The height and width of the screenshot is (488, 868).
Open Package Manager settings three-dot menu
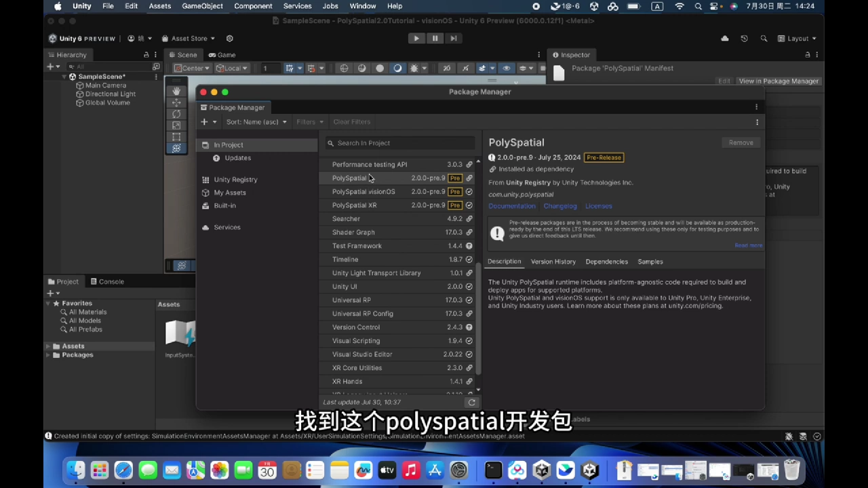tap(757, 122)
